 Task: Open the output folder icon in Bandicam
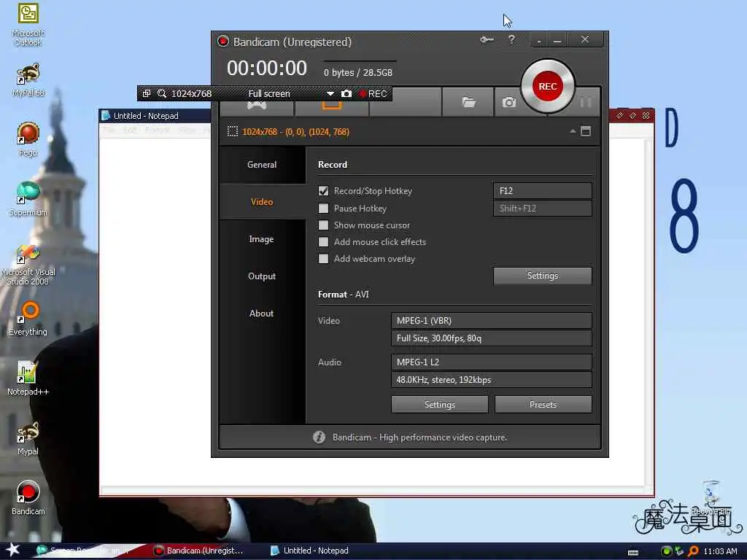pyautogui.click(x=468, y=102)
